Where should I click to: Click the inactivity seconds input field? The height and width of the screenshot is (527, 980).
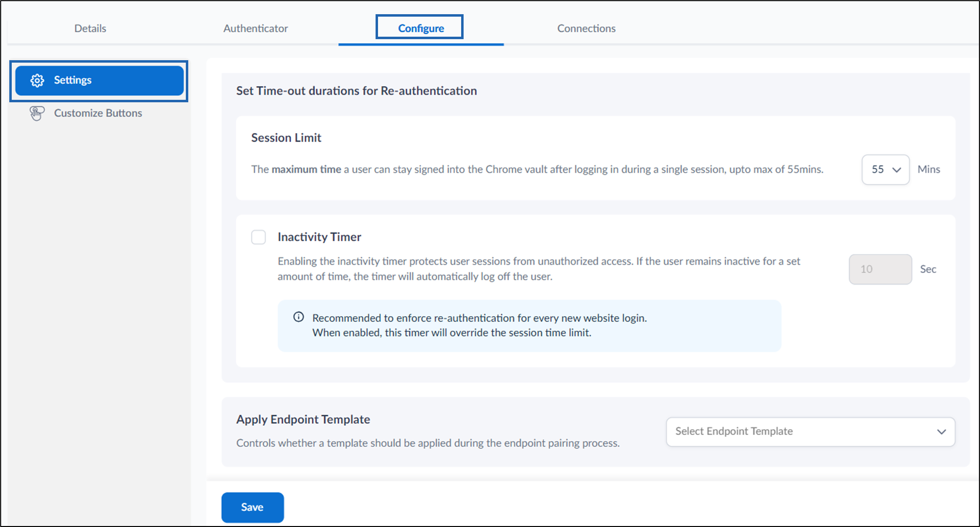point(880,269)
